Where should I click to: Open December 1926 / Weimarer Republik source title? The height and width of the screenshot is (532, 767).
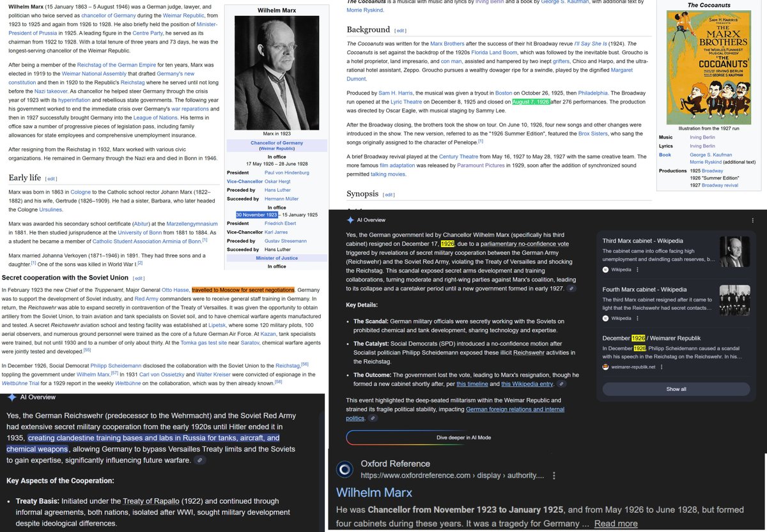[651, 338]
